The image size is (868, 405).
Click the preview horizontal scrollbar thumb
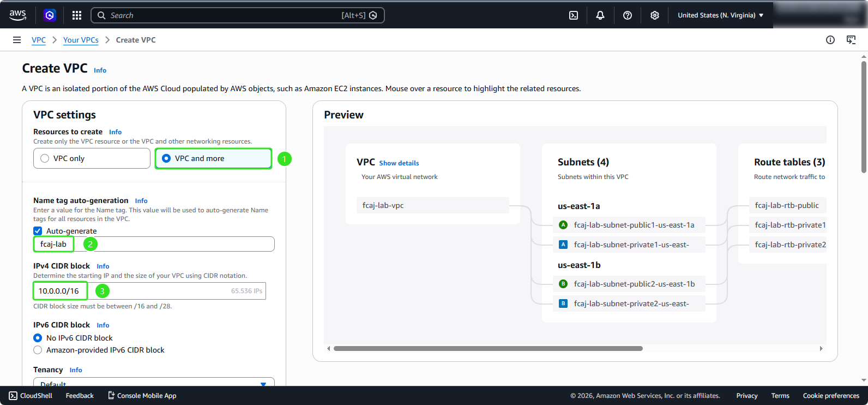488,348
